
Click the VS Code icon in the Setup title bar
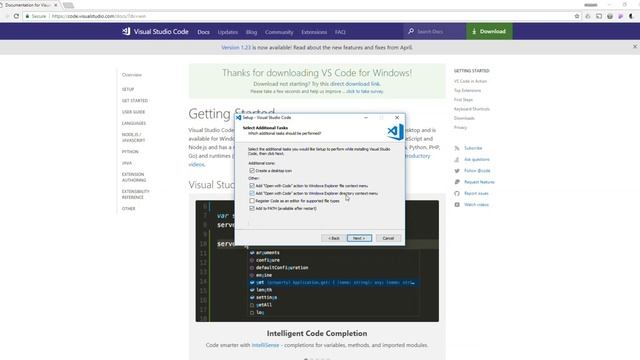pos(239,118)
